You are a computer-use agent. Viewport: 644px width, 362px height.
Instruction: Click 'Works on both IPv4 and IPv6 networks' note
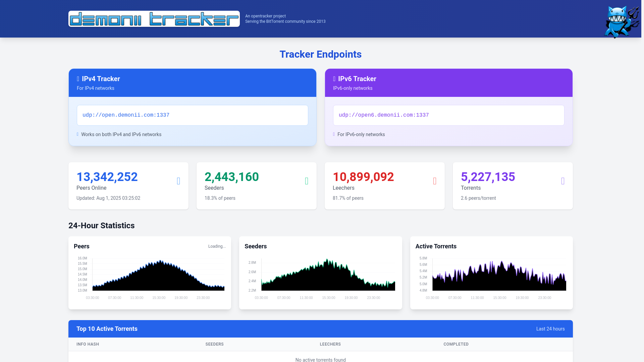[121, 134]
